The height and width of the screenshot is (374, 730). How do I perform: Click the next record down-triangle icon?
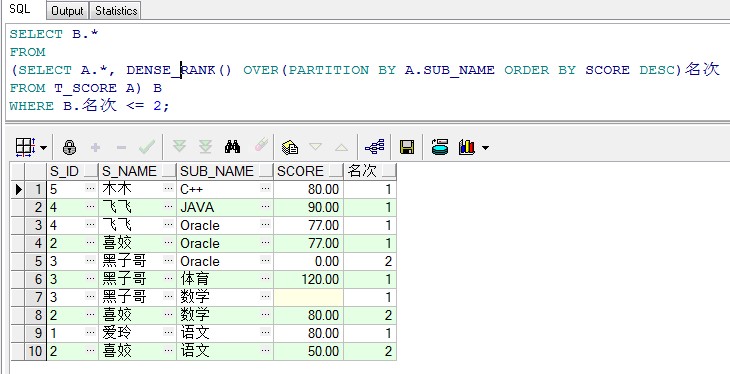(316, 147)
